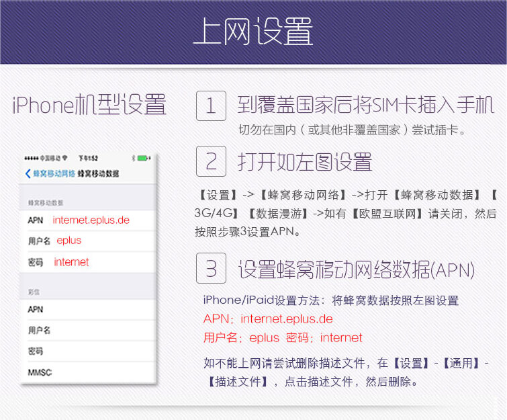Viewport: 507px width, 420px height.
Task: Tap the MMSC field
Action: [x=91, y=372]
